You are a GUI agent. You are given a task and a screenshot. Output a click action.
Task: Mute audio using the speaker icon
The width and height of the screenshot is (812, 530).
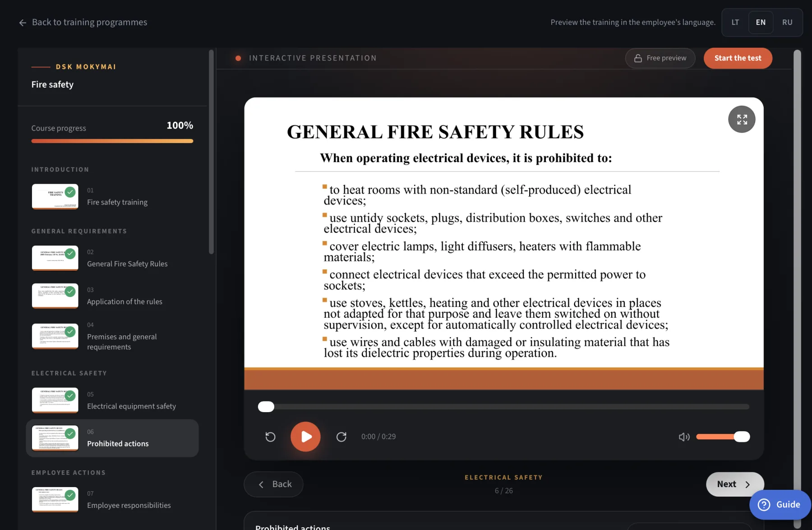[684, 437]
